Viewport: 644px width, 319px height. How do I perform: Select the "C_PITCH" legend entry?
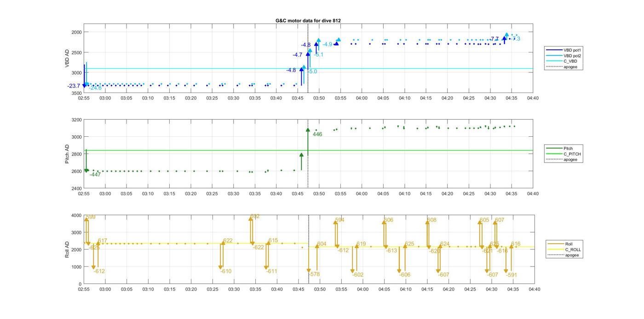coord(572,154)
